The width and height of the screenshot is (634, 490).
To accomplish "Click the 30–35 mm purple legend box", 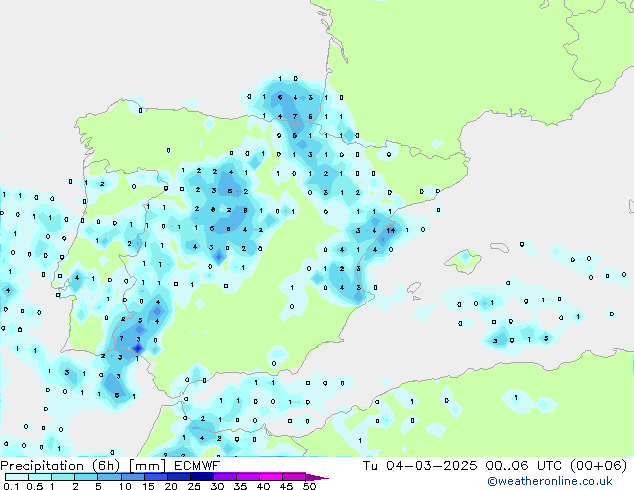I will pyautogui.click(x=225, y=477).
